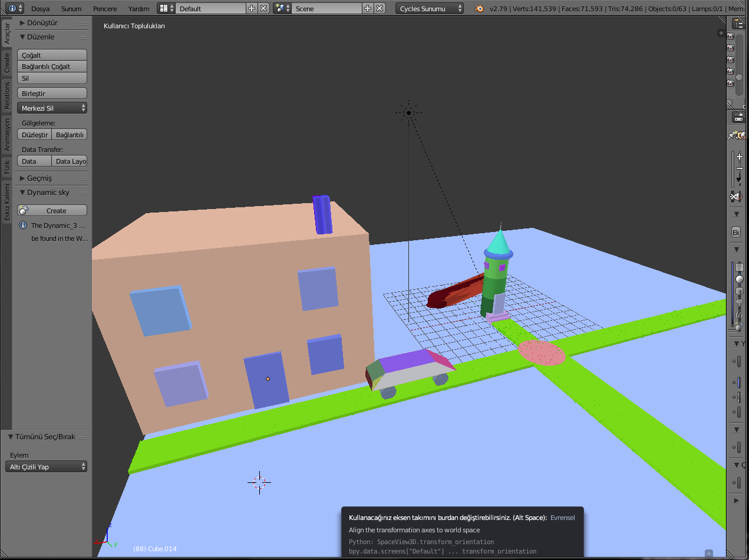Open the Outliner editor type icon
The width and height of the screenshot is (749, 560).
[x=739, y=23]
